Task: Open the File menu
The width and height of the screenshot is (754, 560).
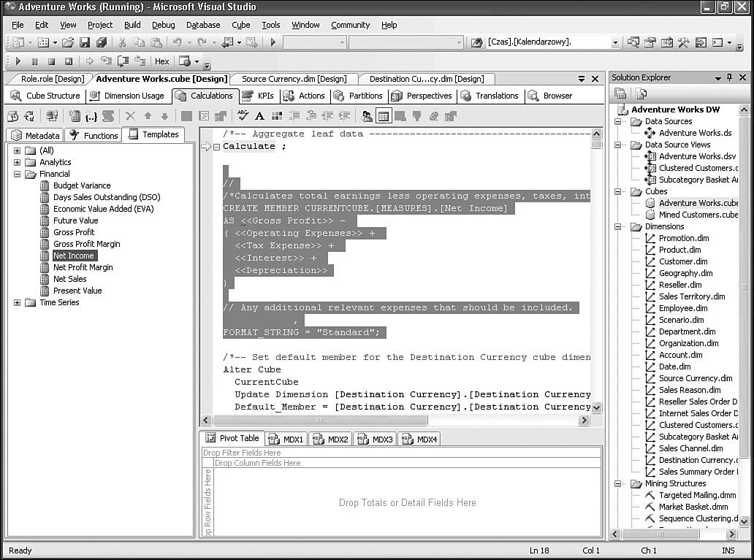Action: click(x=18, y=25)
